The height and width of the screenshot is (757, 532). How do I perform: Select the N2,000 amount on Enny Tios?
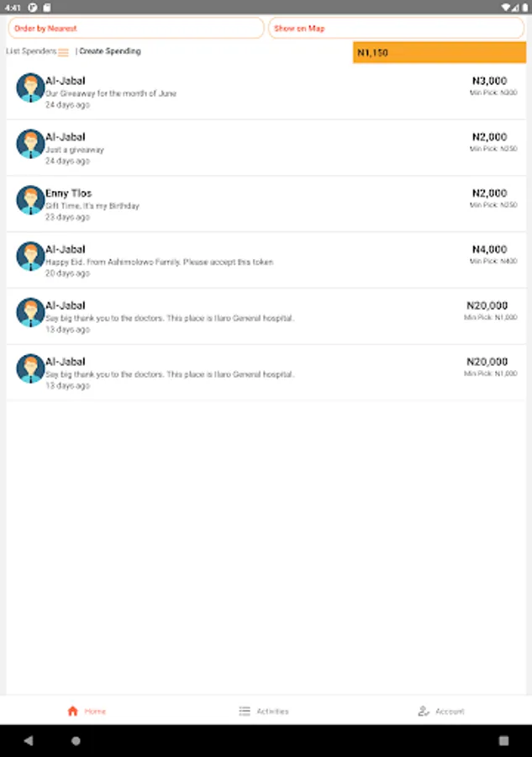(x=489, y=193)
